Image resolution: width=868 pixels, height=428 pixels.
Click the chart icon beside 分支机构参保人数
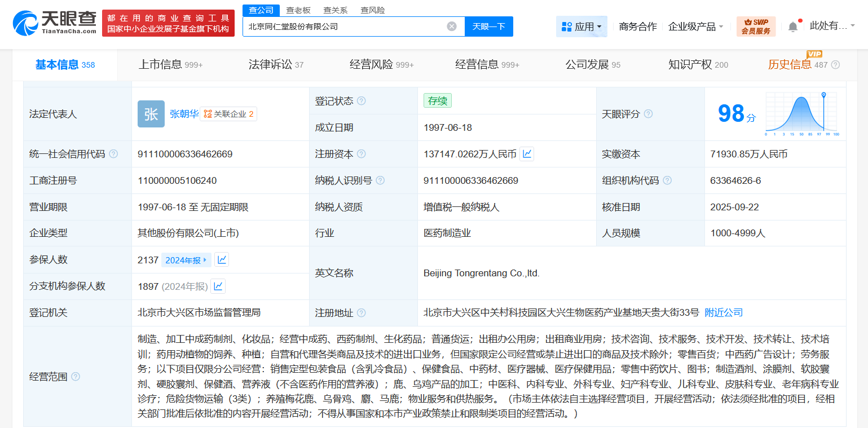(218, 286)
